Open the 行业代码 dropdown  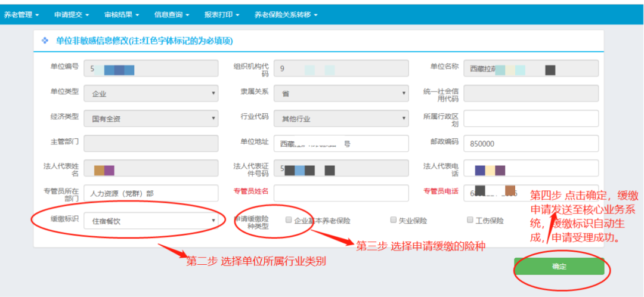click(340, 119)
